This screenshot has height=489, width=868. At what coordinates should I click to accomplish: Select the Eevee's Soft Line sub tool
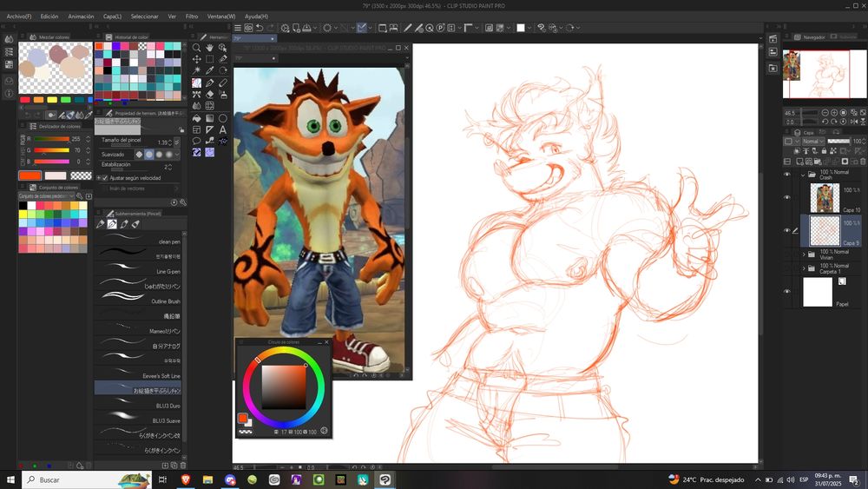pyautogui.click(x=138, y=373)
